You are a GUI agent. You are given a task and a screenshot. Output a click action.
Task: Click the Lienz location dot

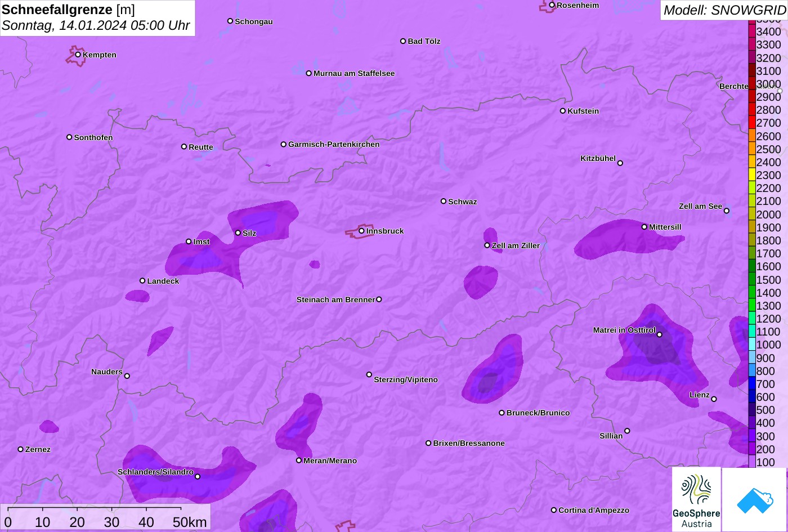pyautogui.click(x=714, y=399)
